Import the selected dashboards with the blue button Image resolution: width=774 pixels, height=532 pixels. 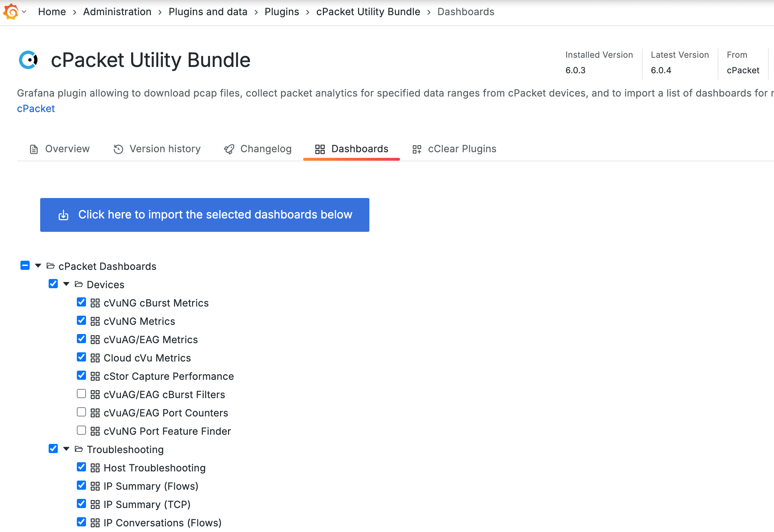click(x=205, y=215)
